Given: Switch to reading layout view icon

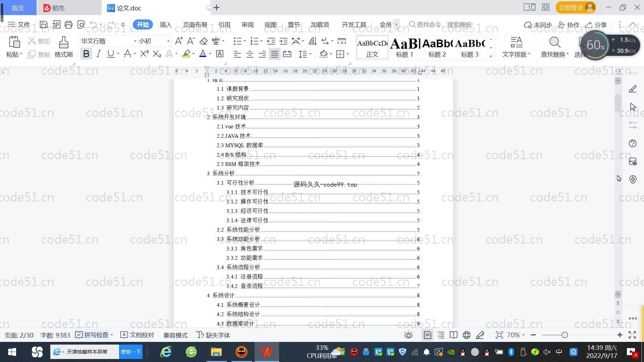Looking at the screenshot, I should (453, 335).
